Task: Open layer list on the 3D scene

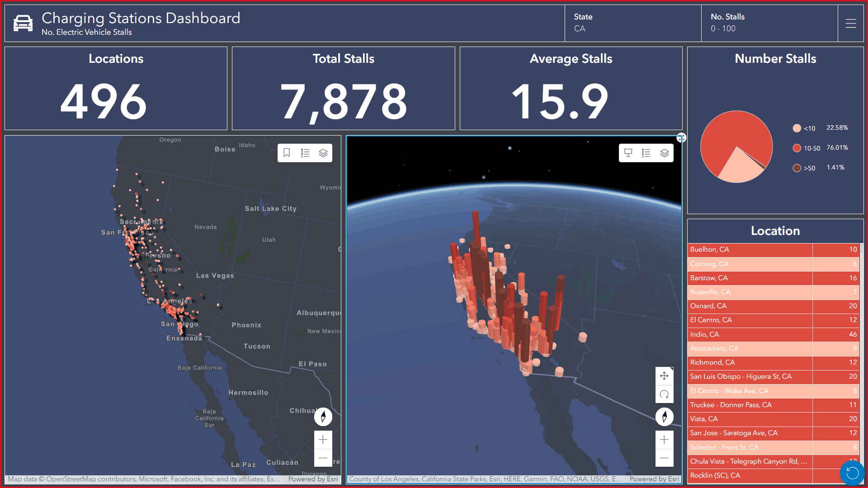Action: coord(665,153)
